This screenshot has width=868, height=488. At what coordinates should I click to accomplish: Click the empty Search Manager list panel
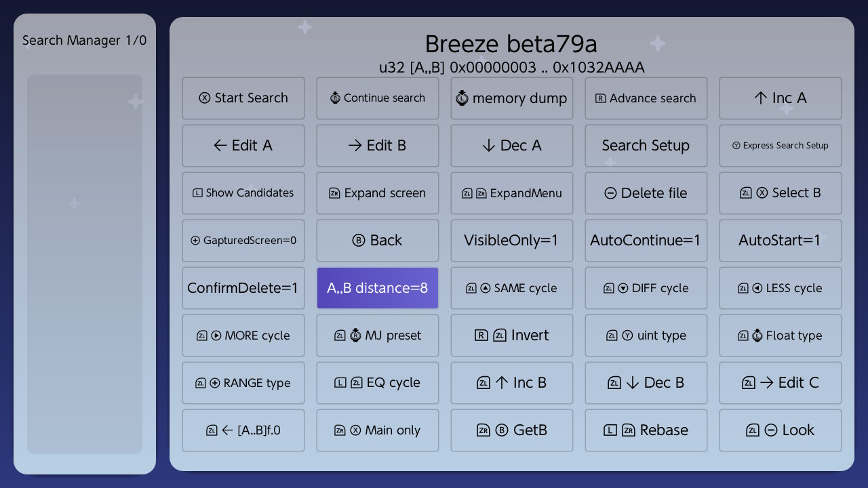tap(85, 264)
